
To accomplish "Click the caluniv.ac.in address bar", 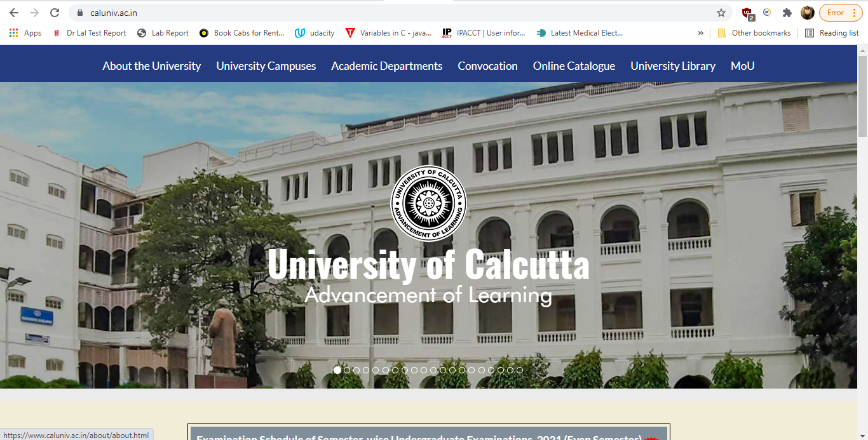I will 400,13.
